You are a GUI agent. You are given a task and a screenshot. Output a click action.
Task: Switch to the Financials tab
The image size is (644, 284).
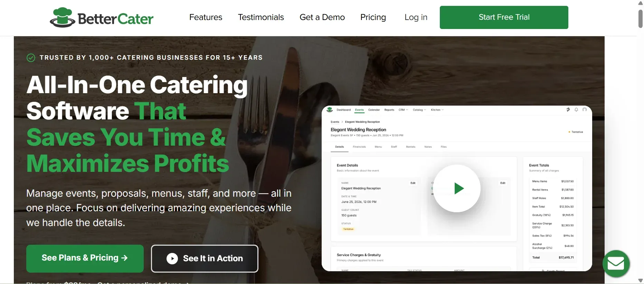359,147
